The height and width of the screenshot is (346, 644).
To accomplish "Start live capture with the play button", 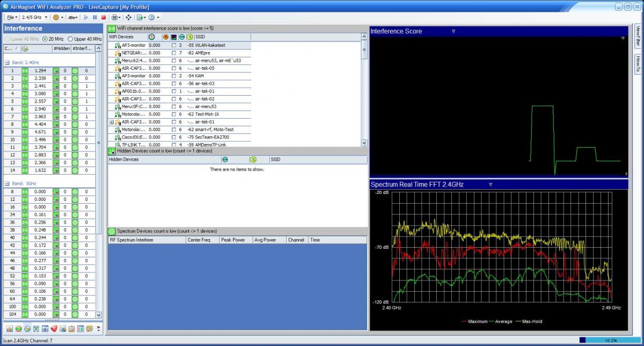I will click(x=86, y=17).
